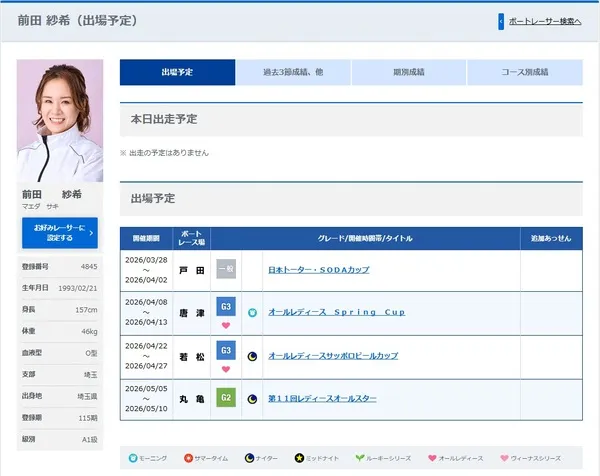Image resolution: width=600 pixels, height=476 pixels.
Task: Click 一般 grade badge in 戸田 row
Action: click(226, 269)
